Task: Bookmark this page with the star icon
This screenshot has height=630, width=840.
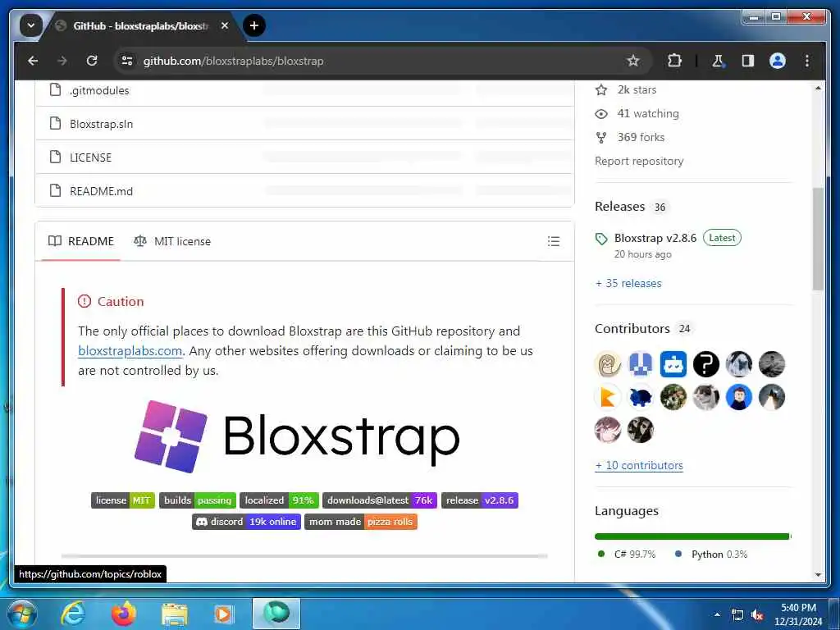Action: [633, 61]
